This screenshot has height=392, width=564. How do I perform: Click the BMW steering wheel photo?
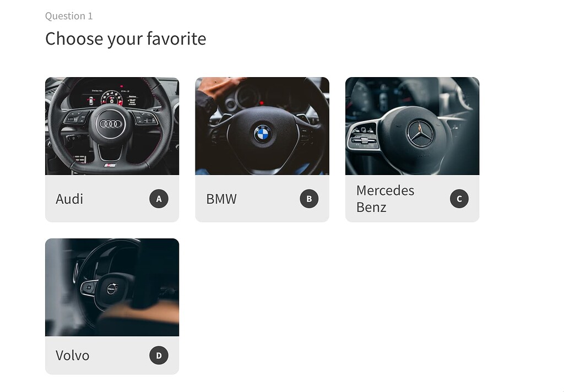(x=262, y=126)
